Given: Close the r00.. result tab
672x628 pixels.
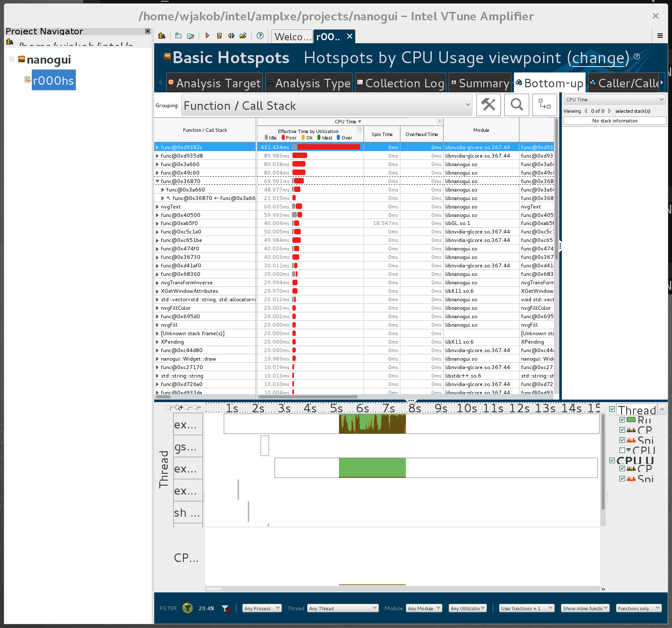Looking at the screenshot, I should tap(350, 36).
